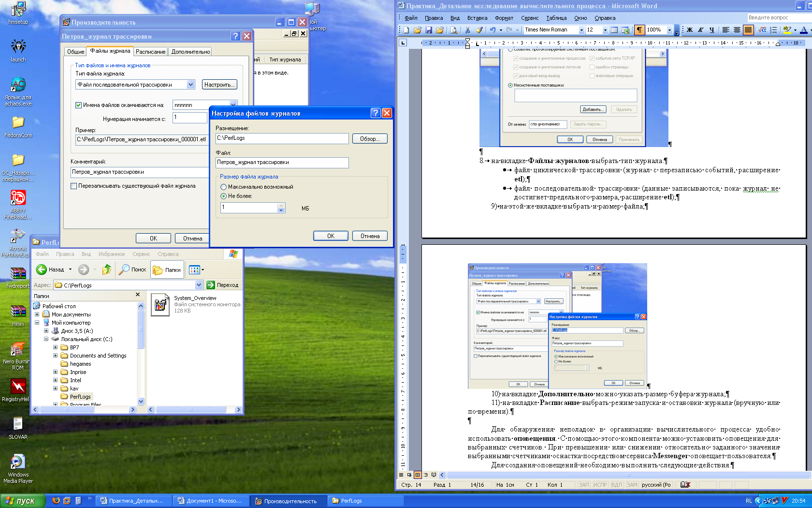
Task: Open the Word font size dropdown
Action: 605,30
